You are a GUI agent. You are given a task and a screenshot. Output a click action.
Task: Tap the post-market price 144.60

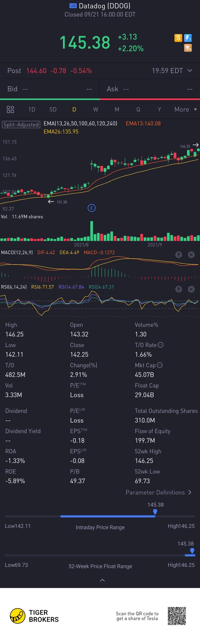point(36,71)
